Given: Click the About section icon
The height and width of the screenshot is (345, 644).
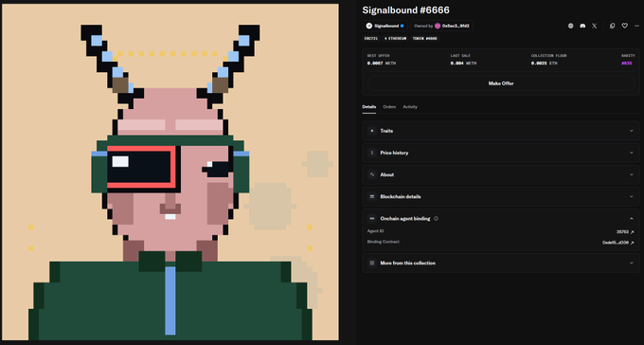Looking at the screenshot, I should click(372, 174).
